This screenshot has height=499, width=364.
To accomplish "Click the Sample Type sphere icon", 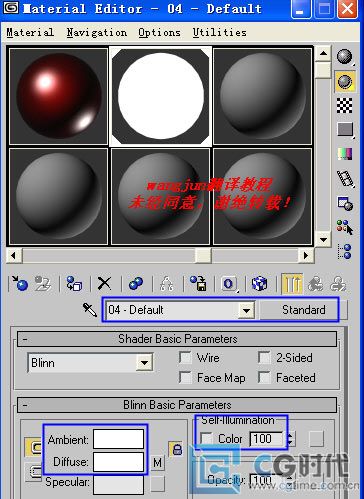I will tap(344, 56).
